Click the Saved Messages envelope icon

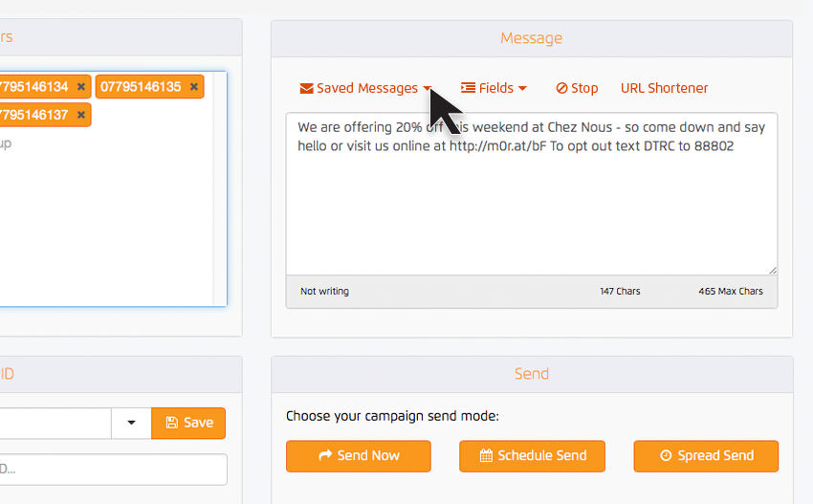click(x=306, y=89)
